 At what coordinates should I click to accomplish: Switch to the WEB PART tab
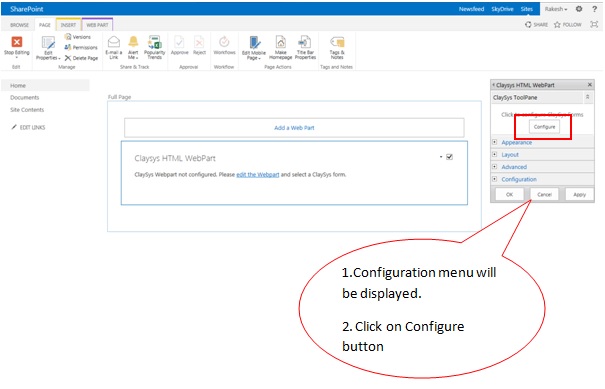97,25
